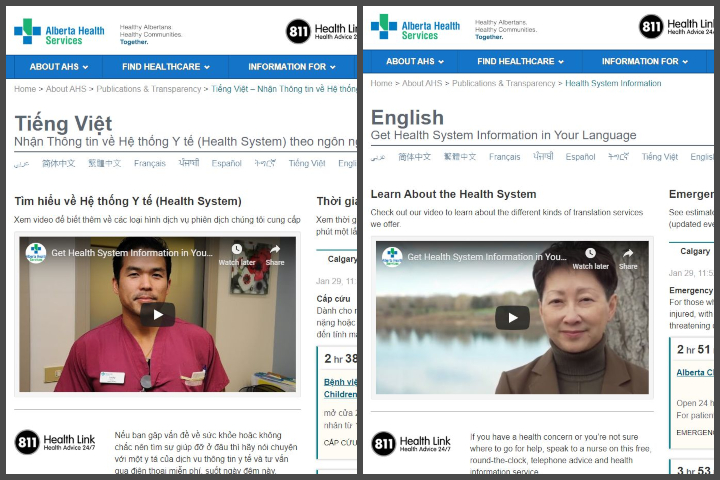The image size is (720, 480).
Task: Click Watch later icon on English page video
Action: pyautogui.click(x=590, y=259)
